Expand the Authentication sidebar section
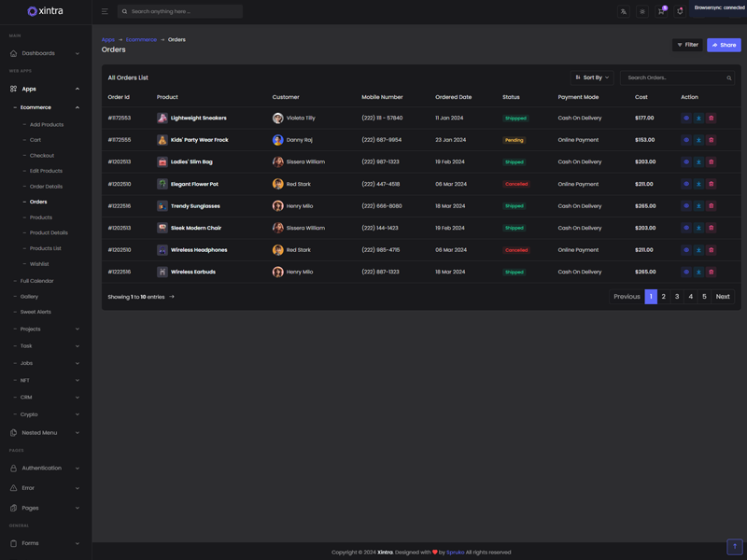Viewport: 747px width, 560px height. pyautogui.click(x=45, y=469)
